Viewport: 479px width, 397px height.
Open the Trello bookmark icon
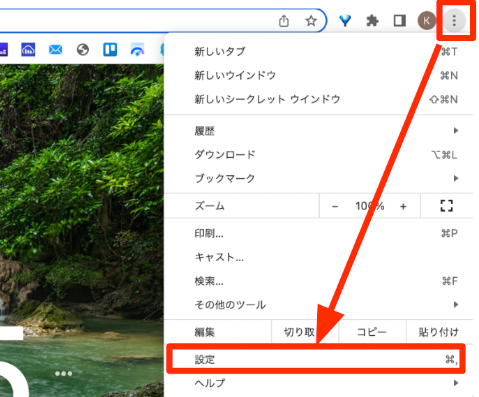(x=110, y=50)
